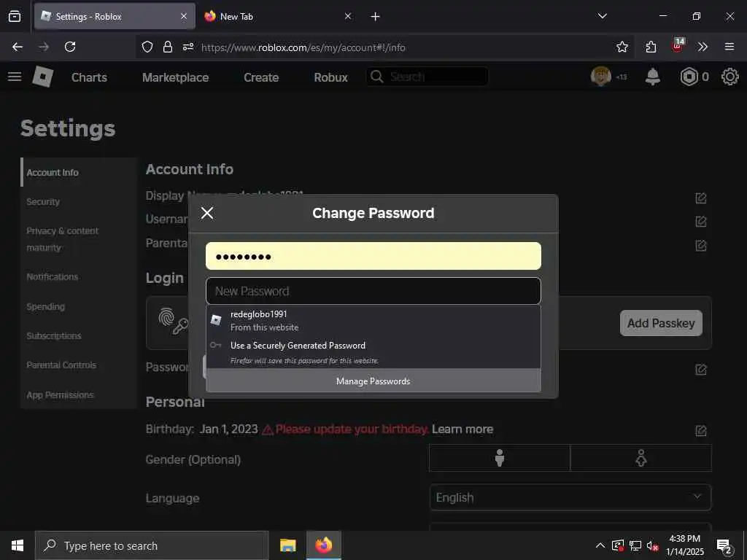Open the Marketplace page
The width and height of the screenshot is (747, 560).
point(175,77)
